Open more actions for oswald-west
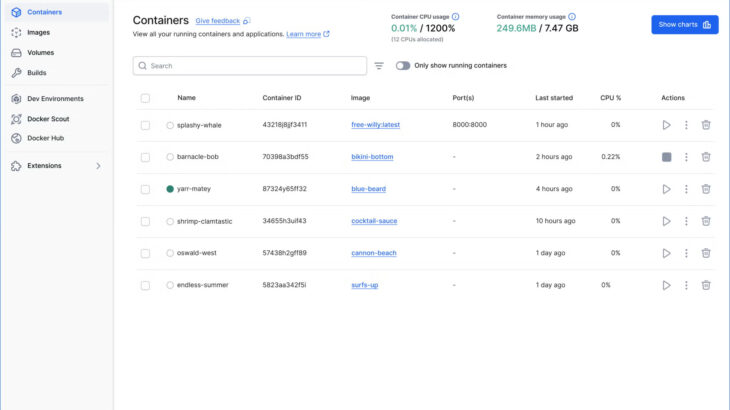Viewport: 730px width, 410px height. pyautogui.click(x=686, y=254)
